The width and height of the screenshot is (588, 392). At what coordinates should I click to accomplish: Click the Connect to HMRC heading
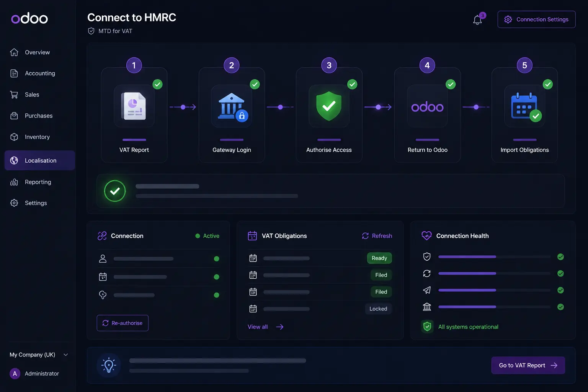coord(132,18)
